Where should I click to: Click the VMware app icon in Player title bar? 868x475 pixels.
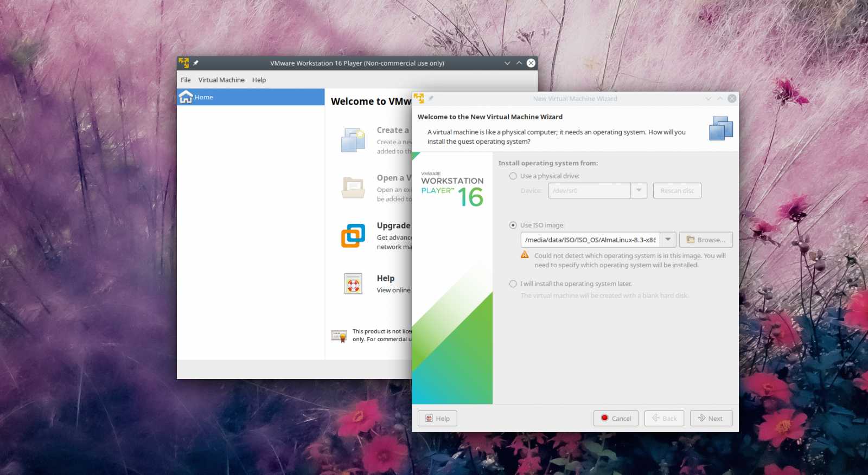pos(184,63)
